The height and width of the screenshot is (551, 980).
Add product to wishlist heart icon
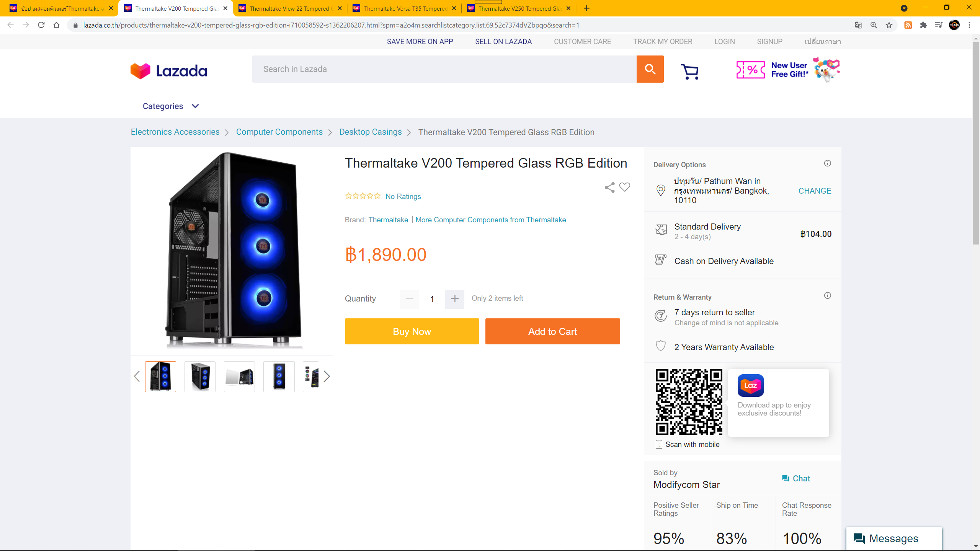point(625,187)
